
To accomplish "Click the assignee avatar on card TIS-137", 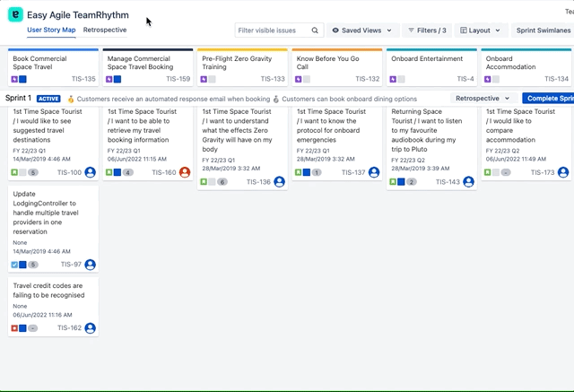I will coord(373,172).
